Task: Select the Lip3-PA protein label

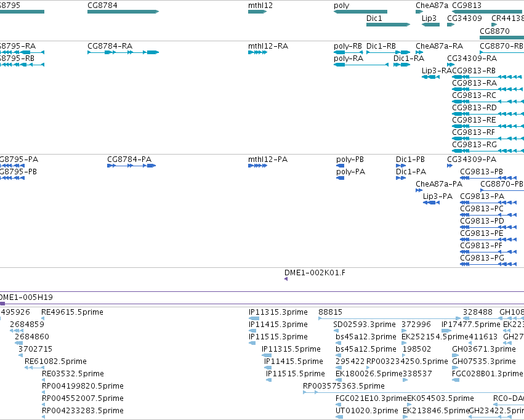Action: tap(437, 196)
